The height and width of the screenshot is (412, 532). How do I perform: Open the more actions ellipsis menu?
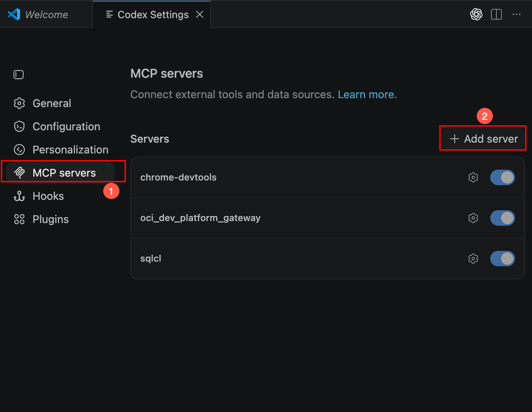click(x=516, y=15)
